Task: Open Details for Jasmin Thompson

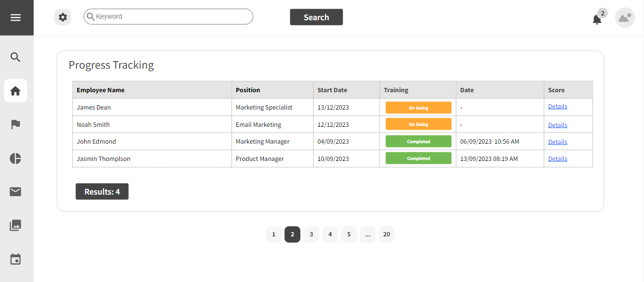Action: pos(557,159)
